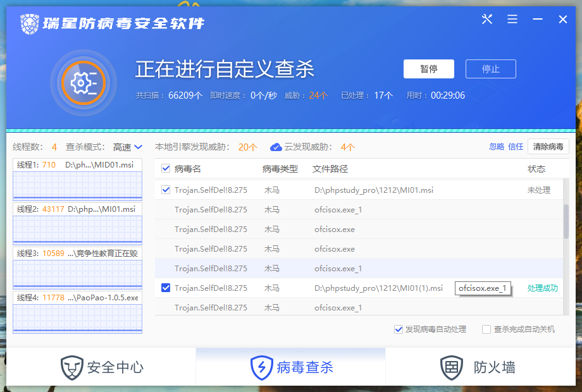Toggle the select-all checkbox beside 病毒名
The width and height of the screenshot is (582, 392).
166,169
